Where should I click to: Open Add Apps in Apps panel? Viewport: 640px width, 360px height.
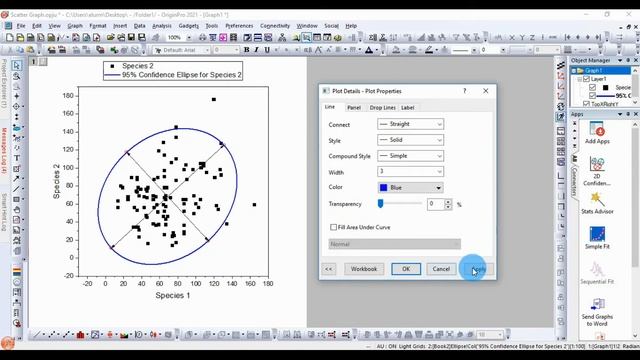(x=597, y=133)
